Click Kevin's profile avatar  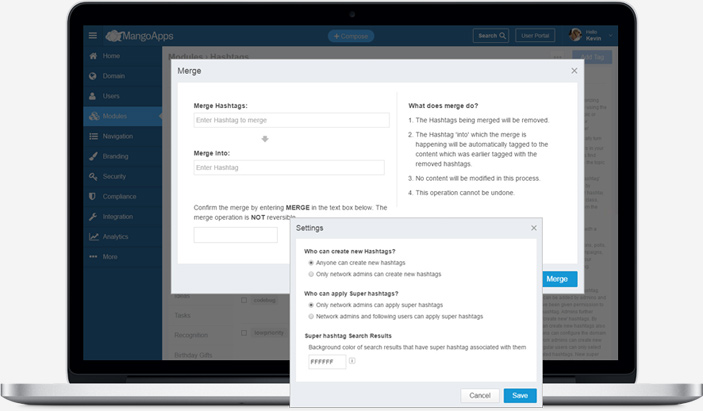575,35
